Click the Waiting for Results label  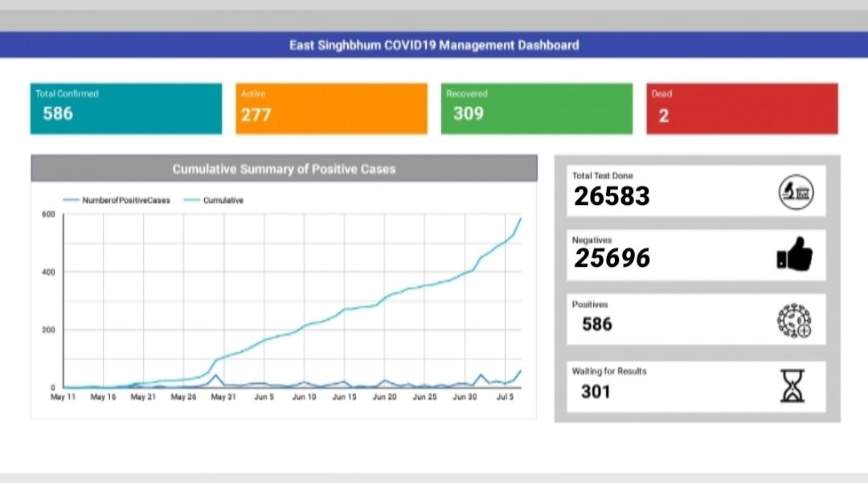609,371
